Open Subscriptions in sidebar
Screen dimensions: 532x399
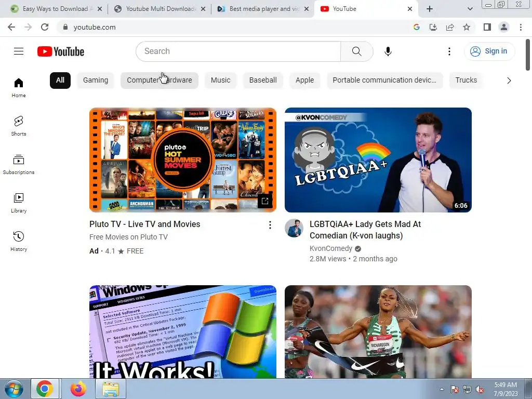(19, 165)
